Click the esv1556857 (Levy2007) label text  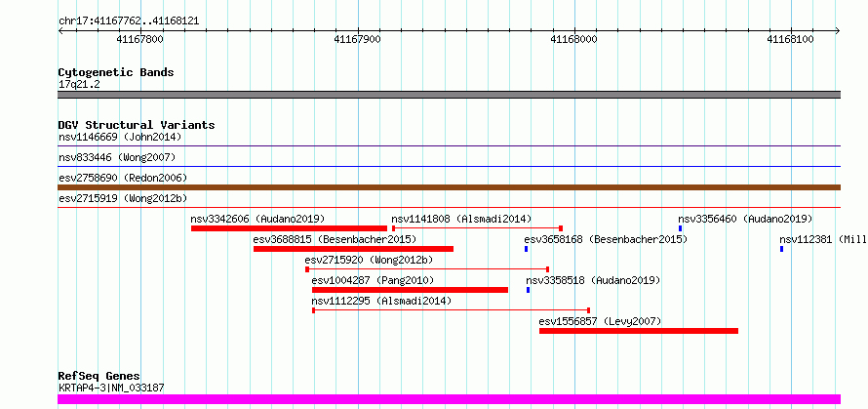[x=600, y=321]
